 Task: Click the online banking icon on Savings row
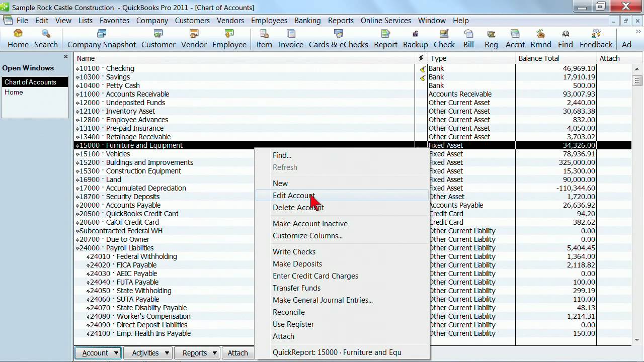(422, 77)
